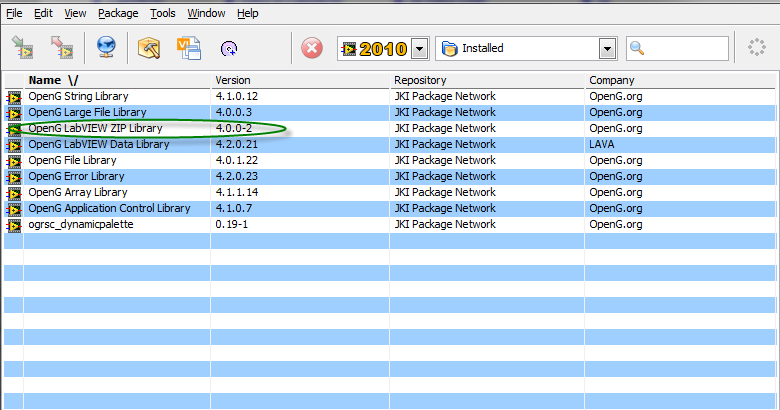
Task: Open the VI Package Builder hammer icon
Action: point(149,48)
